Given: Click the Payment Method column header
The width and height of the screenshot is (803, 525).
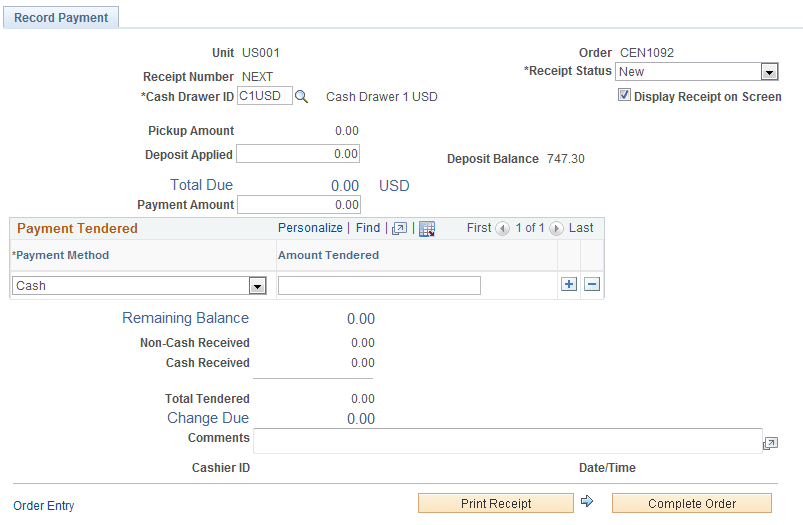Looking at the screenshot, I should click(60, 255).
